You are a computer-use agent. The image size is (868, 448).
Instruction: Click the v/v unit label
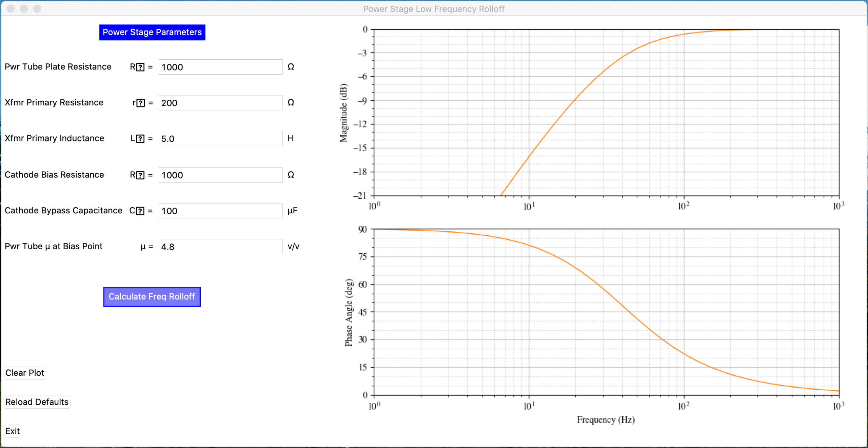click(293, 247)
